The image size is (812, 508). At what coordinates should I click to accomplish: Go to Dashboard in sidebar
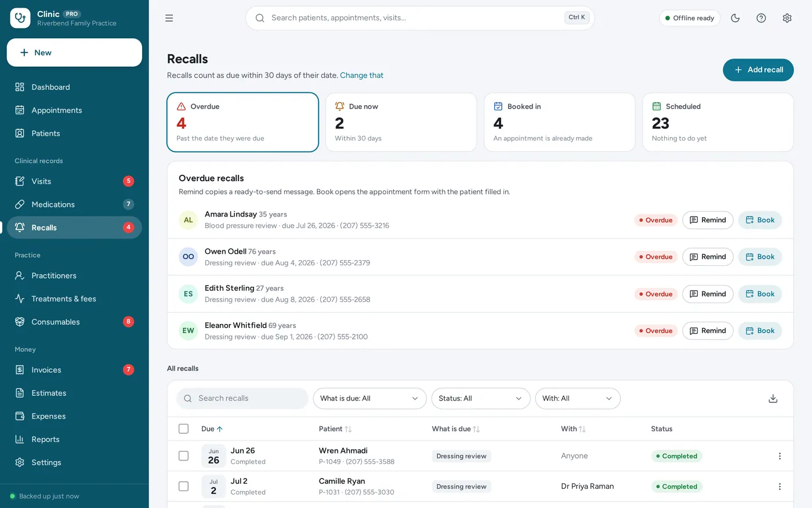(74, 87)
